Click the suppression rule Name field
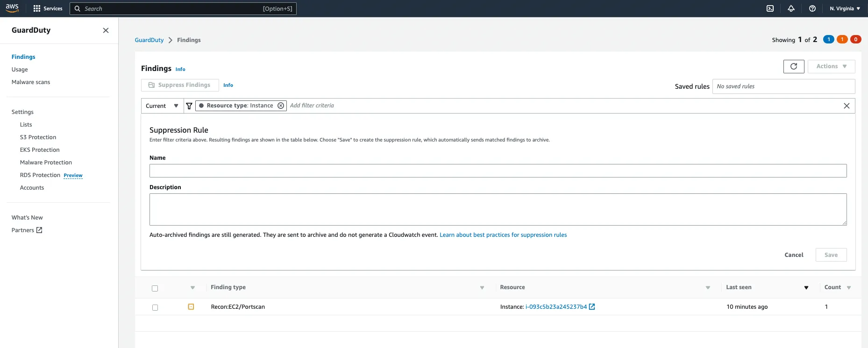The width and height of the screenshot is (868, 348). point(498,170)
